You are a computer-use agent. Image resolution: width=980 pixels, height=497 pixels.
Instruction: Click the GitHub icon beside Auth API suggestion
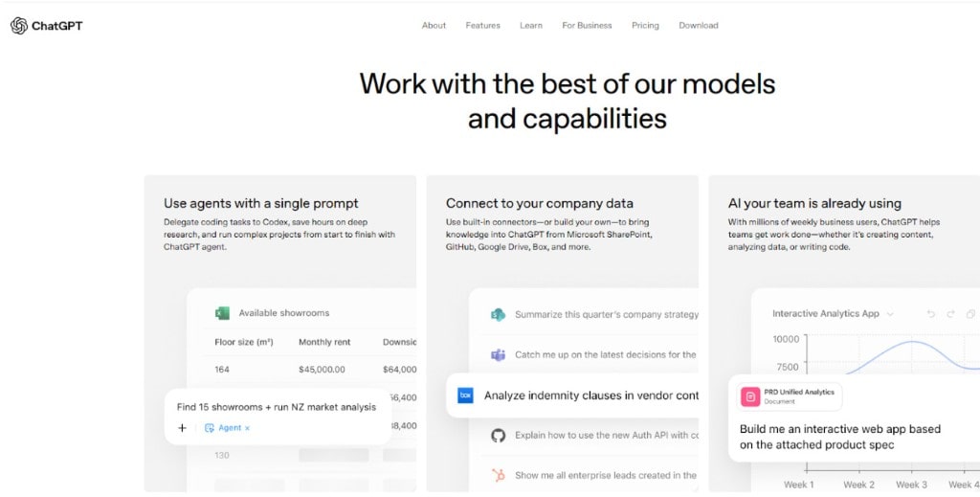pyautogui.click(x=498, y=435)
